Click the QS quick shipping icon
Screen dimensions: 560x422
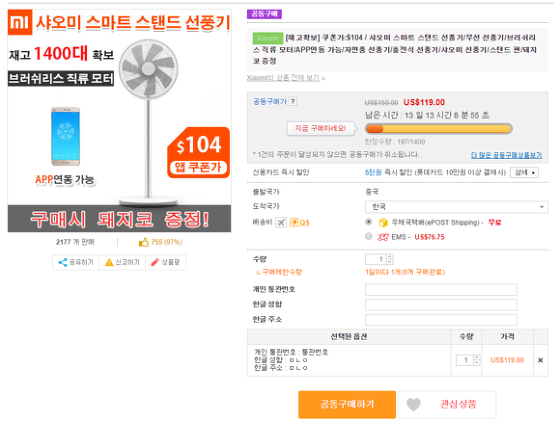[299, 222]
